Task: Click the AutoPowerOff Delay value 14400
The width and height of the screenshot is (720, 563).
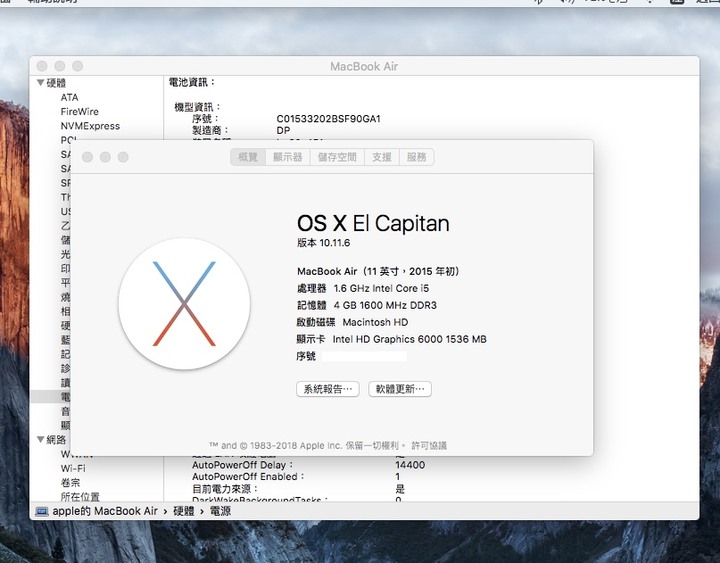Action: point(410,465)
